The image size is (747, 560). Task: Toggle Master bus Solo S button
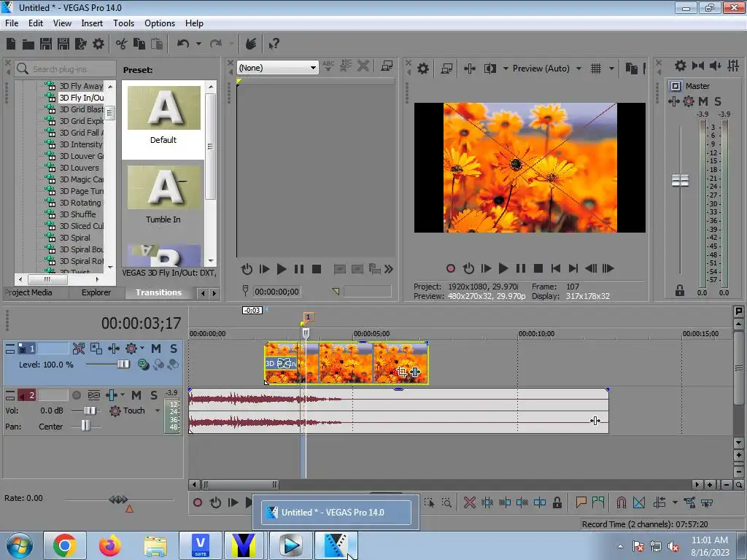pyautogui.click(x=718, y=101)
